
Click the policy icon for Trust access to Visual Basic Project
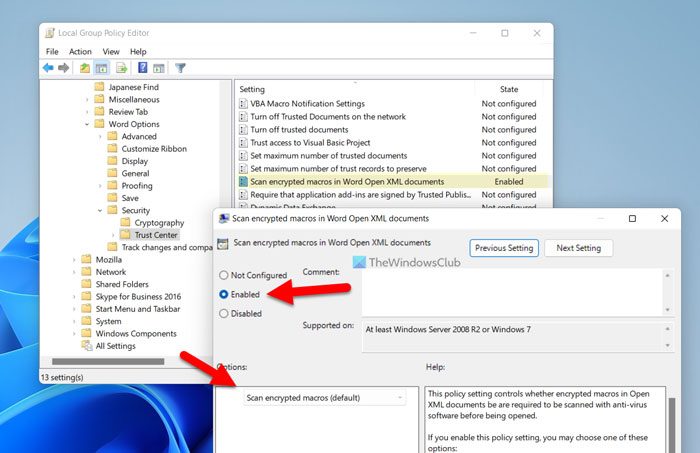[x=243, y=142]
